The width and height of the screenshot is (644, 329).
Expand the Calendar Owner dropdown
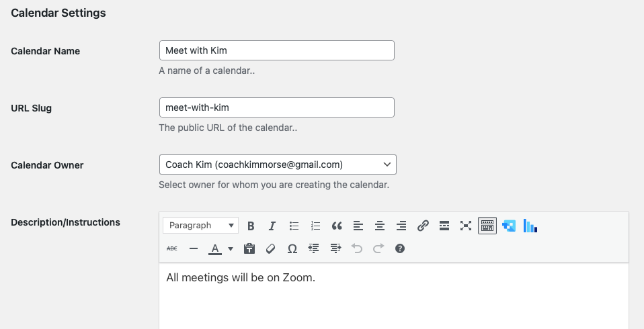click(277, 164)
